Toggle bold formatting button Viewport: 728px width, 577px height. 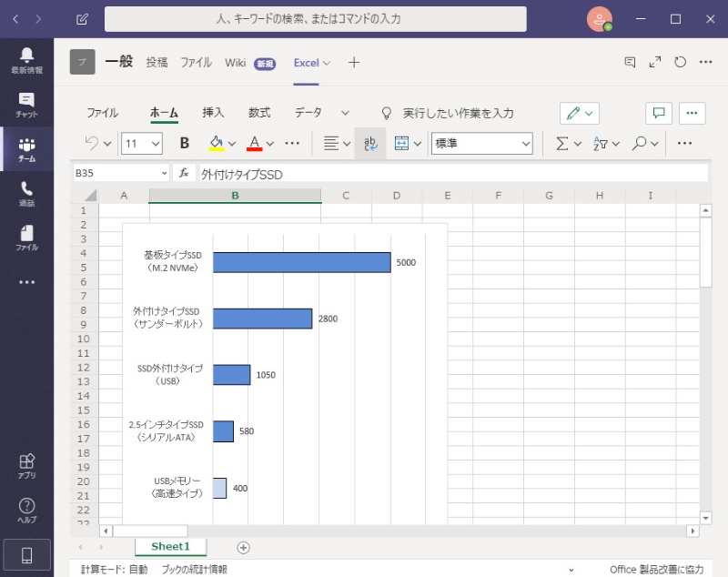185,143
